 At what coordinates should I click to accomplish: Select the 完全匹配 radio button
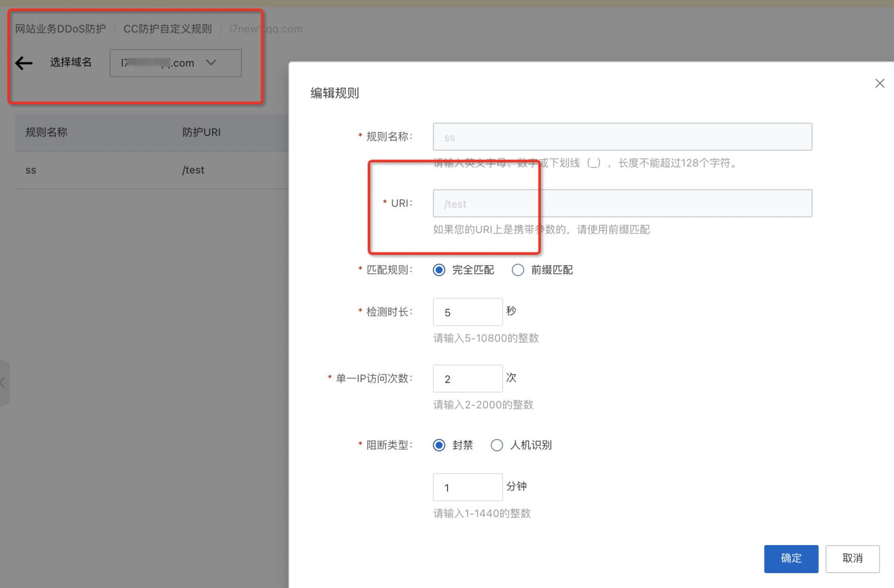click(439, 270)
